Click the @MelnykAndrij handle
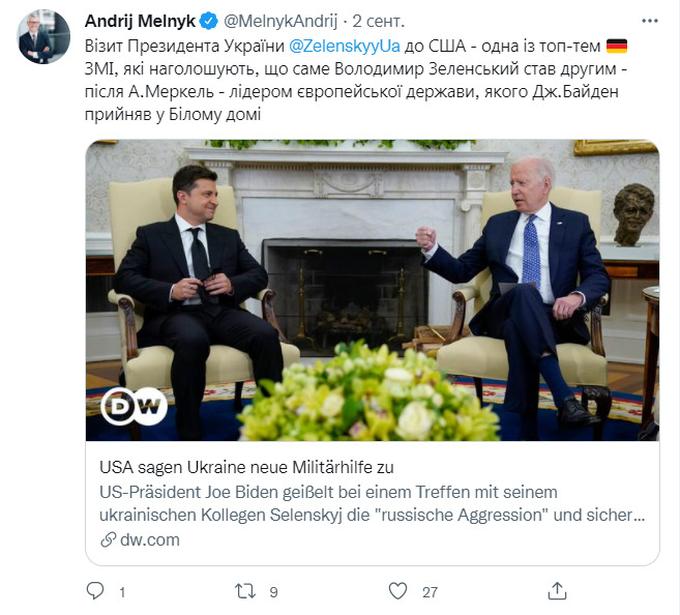The height and width of the screenshot is (615, 680). [x=281, y=21]
